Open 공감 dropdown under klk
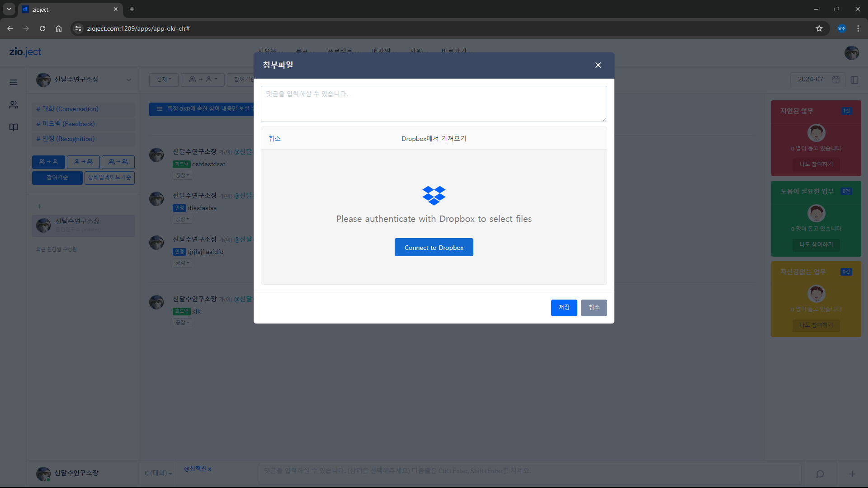This screenshot has width=868, height=488. pos(183,323)
